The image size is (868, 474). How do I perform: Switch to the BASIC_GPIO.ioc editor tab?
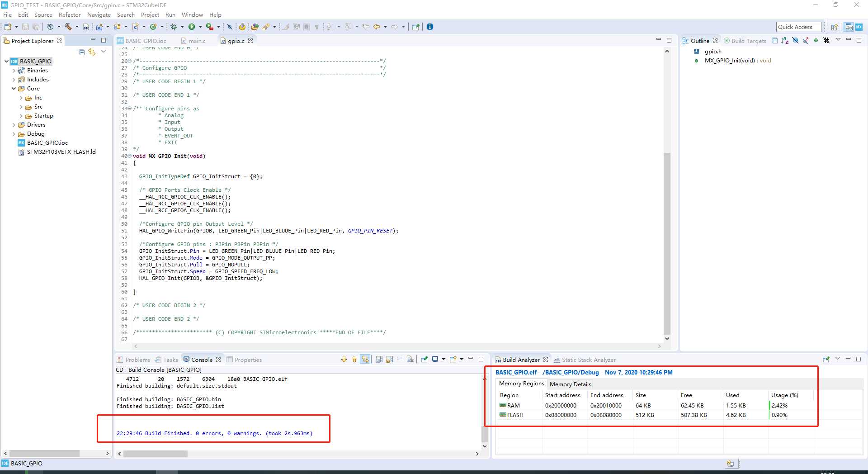tap(142, 41)
